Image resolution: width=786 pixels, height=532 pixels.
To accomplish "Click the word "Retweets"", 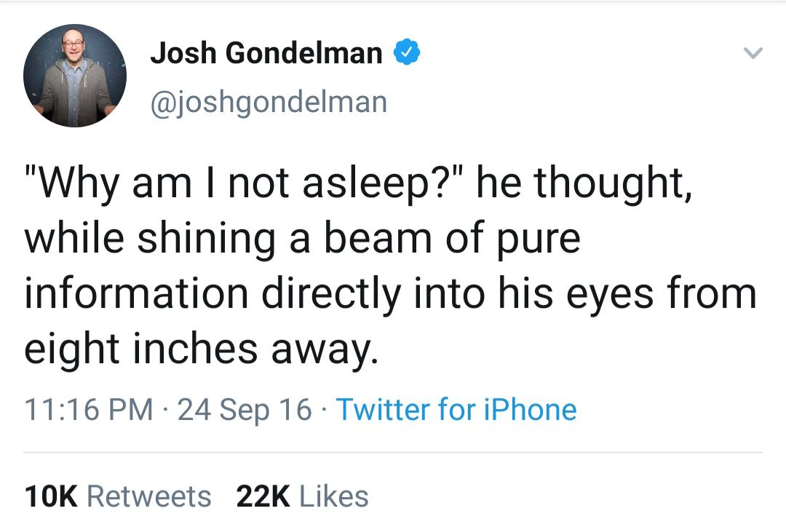I will pos(149,496).
